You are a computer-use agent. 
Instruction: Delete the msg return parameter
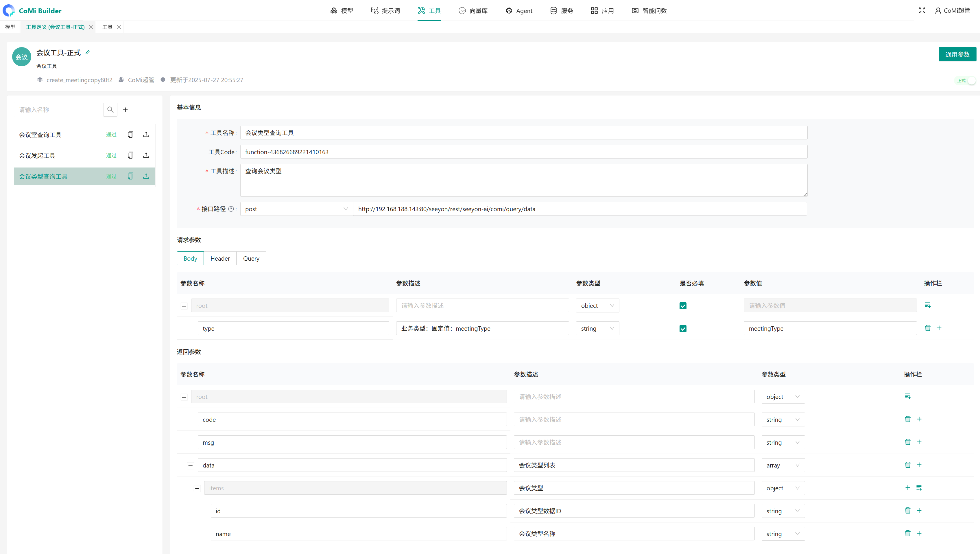point(908,442)
